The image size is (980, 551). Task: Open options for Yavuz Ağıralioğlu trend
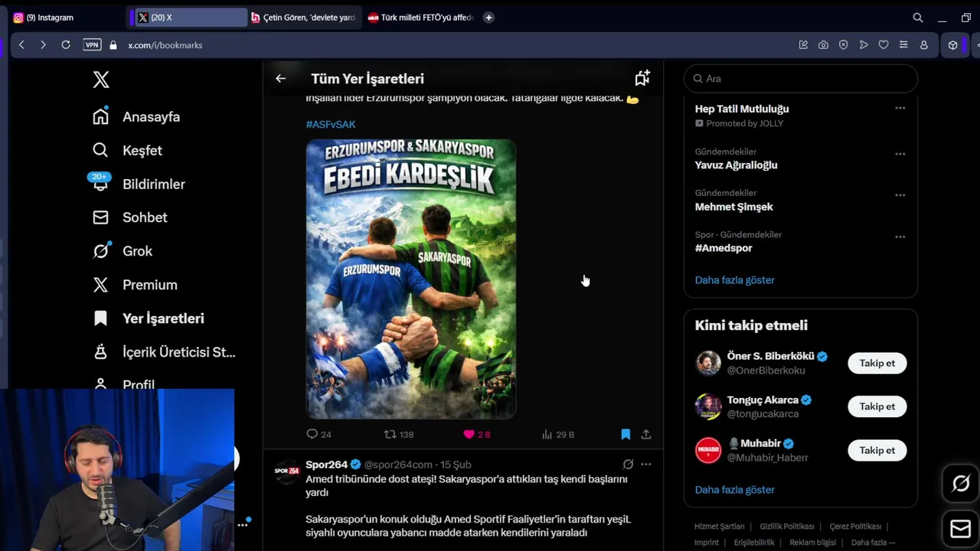click(x=900, y=153)
